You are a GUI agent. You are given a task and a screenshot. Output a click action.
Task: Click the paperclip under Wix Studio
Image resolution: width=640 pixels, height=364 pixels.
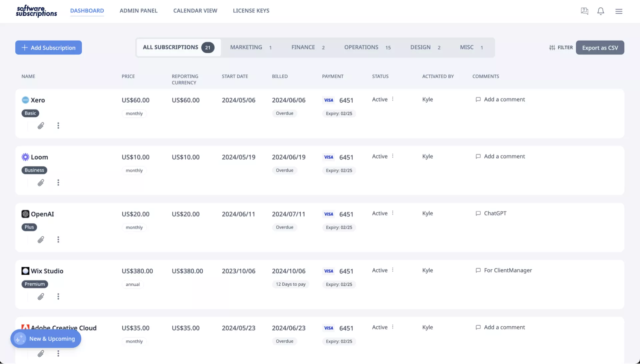pos(41,297)
